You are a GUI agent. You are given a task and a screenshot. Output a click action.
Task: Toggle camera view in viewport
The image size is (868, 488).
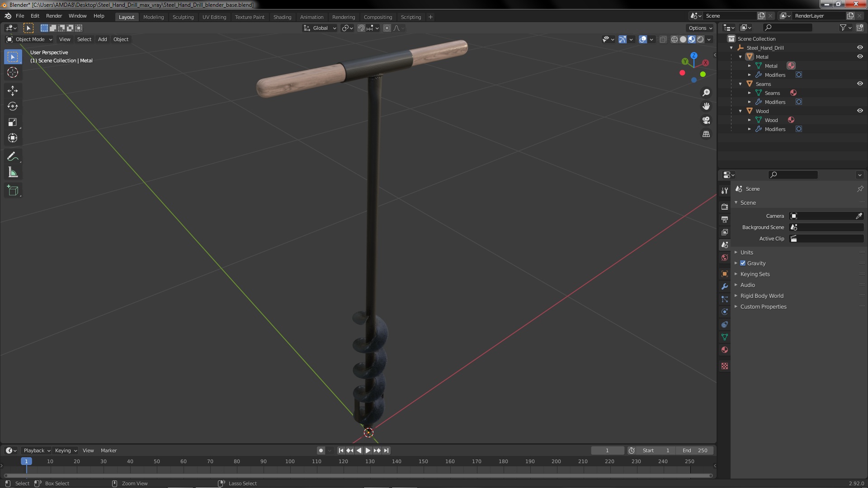706,121
